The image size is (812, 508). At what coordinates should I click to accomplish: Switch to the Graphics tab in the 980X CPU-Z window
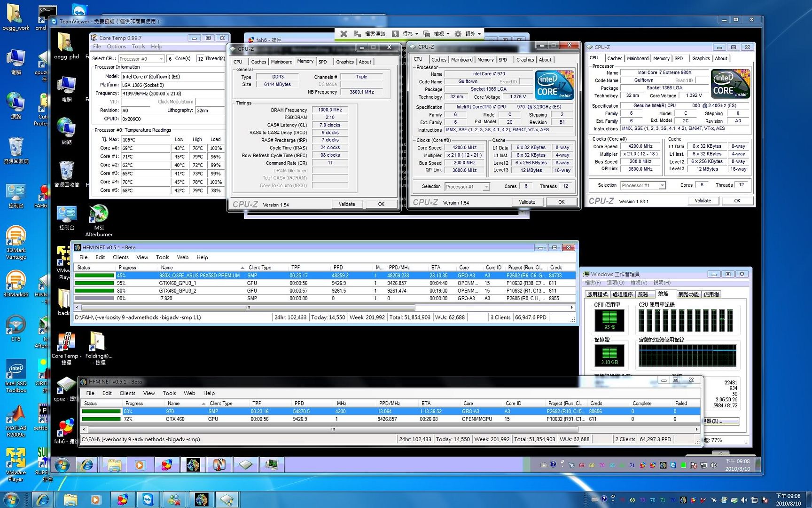(x=701, y=58)
